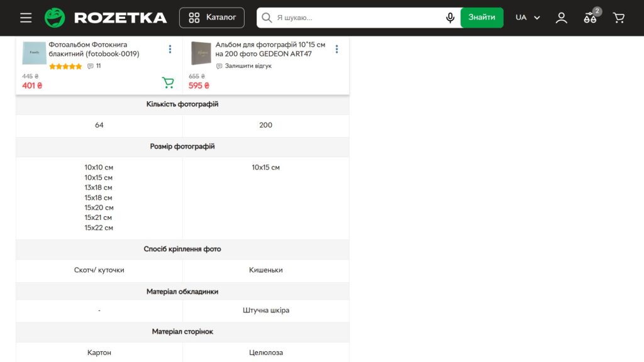The width and height of the screenshot is (644, 362).
Task: Open the shopping cart in header
Action: [619, 18]
